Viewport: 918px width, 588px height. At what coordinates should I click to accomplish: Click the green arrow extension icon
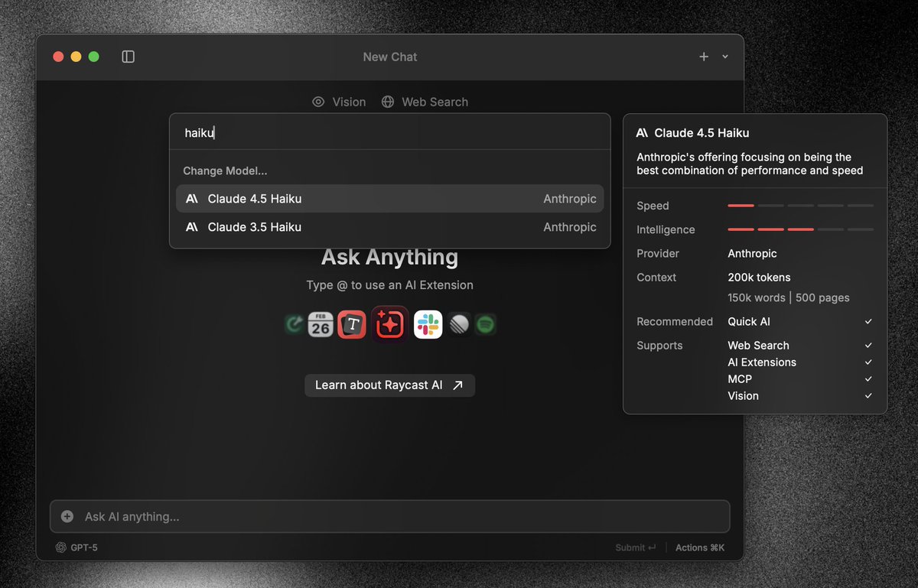click(294, 325)
